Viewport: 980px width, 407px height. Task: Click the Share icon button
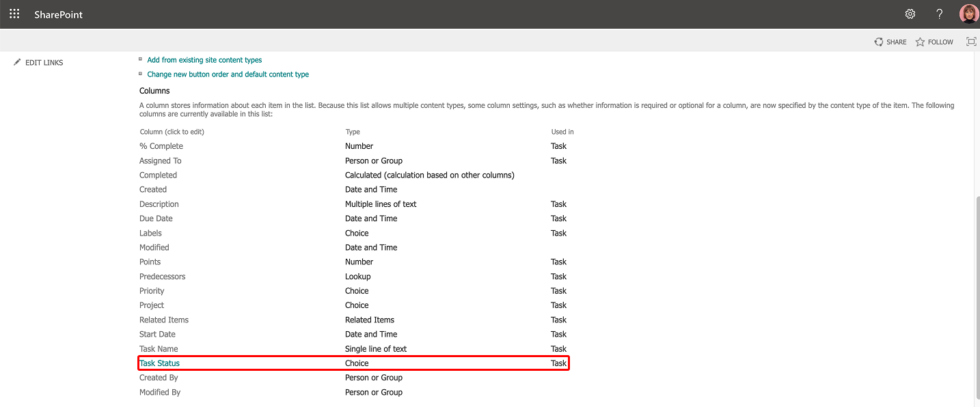coord(879,42)
